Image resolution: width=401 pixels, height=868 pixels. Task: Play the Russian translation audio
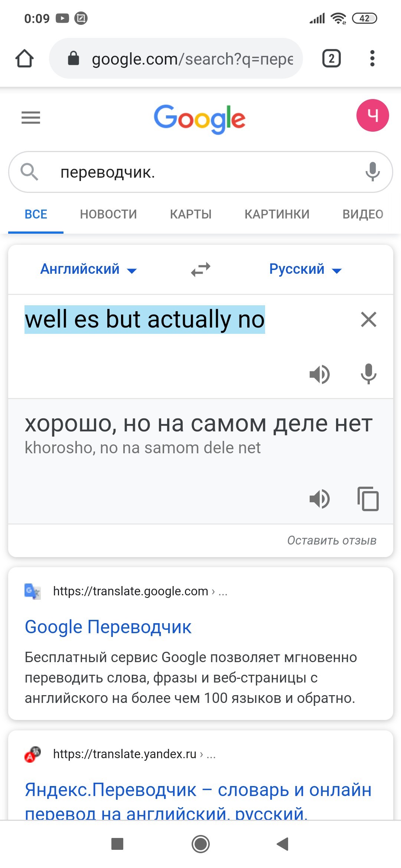click(x=320, y=499)
